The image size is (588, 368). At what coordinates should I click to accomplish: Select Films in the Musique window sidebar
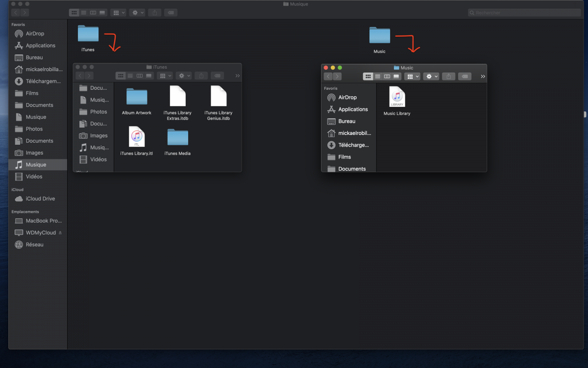pos(32,93)
